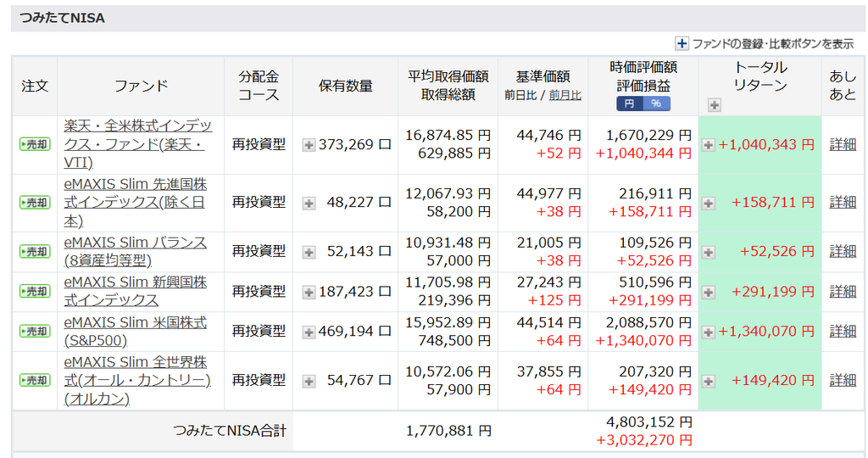Click the 売却 button for eMAXIS Slim バランス
Viewport: 868px width, 458px height.
35,251
